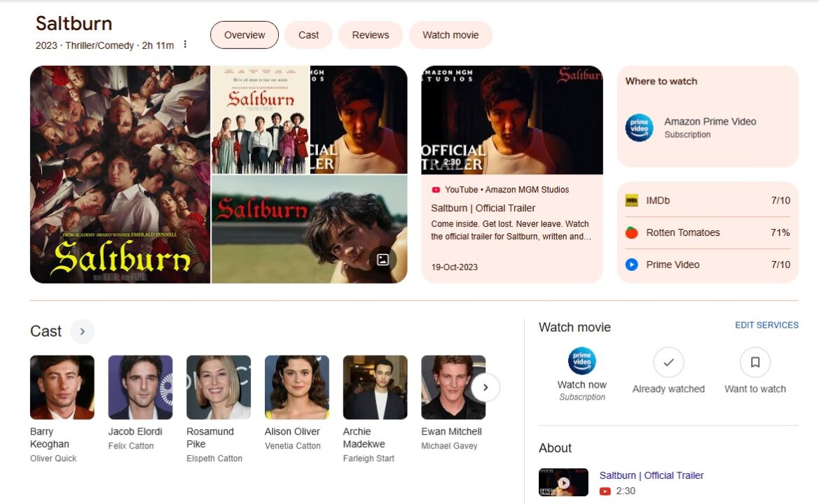Open the Saltburn still of man lying on grass
This screenshot has height=504, width=819.
pos(309,230)
